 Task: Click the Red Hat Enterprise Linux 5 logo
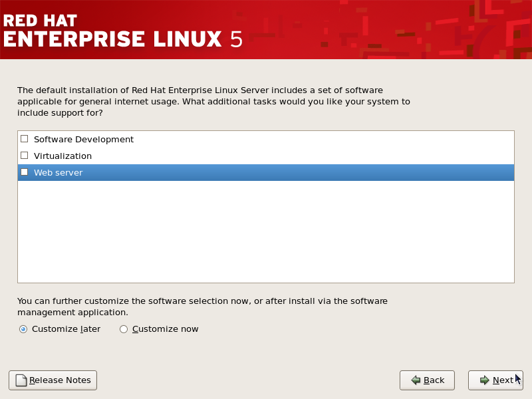pos(123,31)
